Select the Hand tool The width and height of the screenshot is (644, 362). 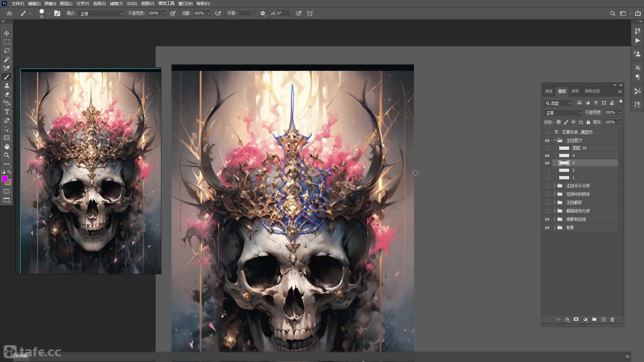(7, 147)
